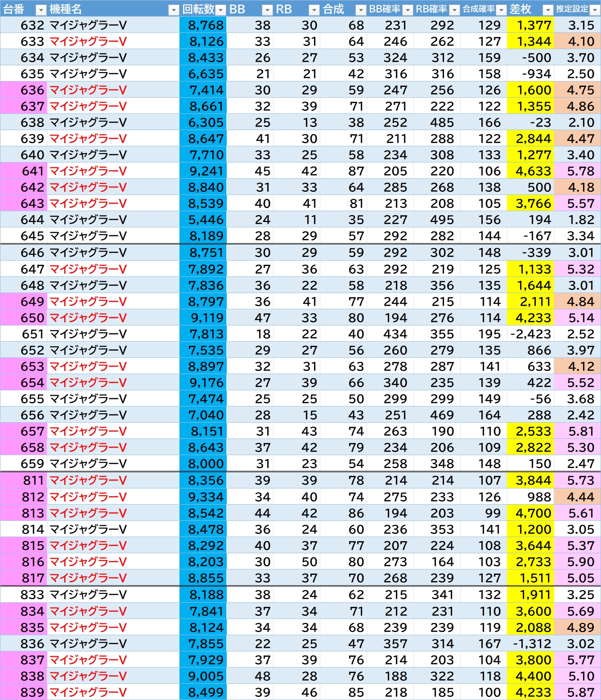Open the 機種名 column filter dropdown
The width and height of the screenshot is (601, 700).
[x=174, y=10]
